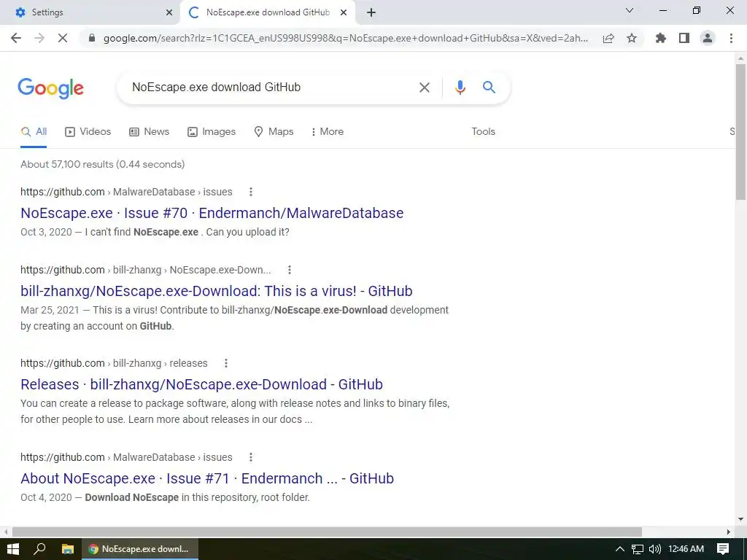Click the scroll right arrow
Image resolution: width=747 pixels, height=560 pixels.
[x=729, y=532]
